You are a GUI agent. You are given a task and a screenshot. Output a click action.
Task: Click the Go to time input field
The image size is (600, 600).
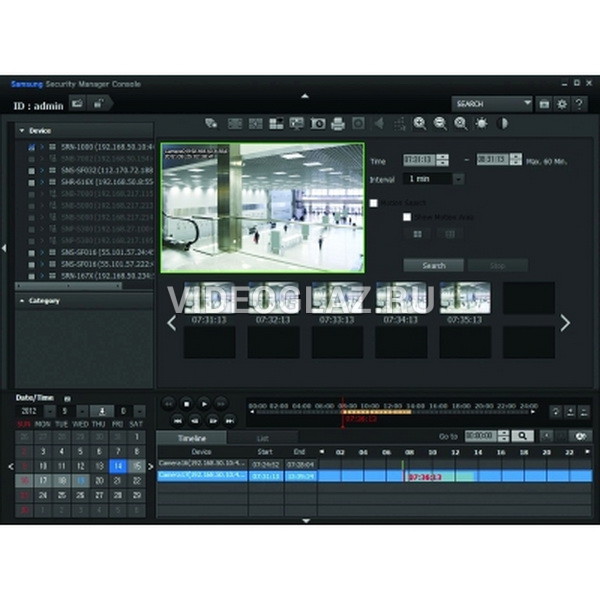coord(481,436)
